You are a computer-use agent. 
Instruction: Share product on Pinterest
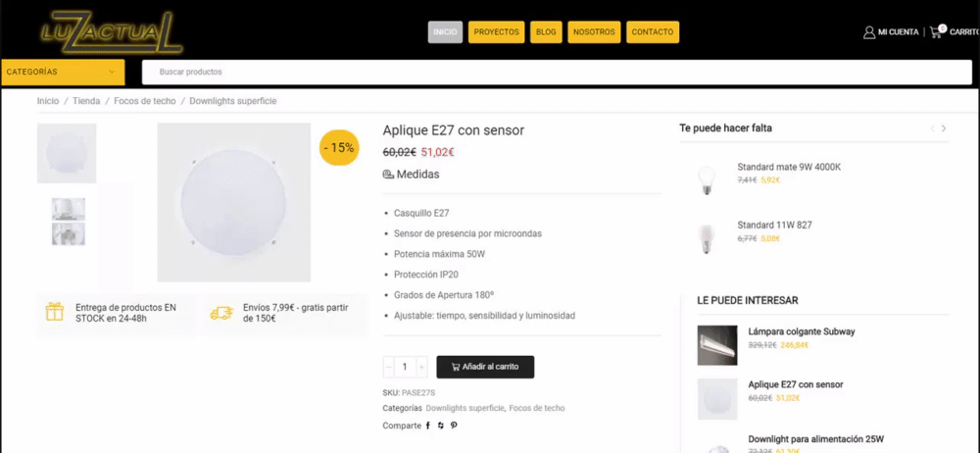pos(454,426)
